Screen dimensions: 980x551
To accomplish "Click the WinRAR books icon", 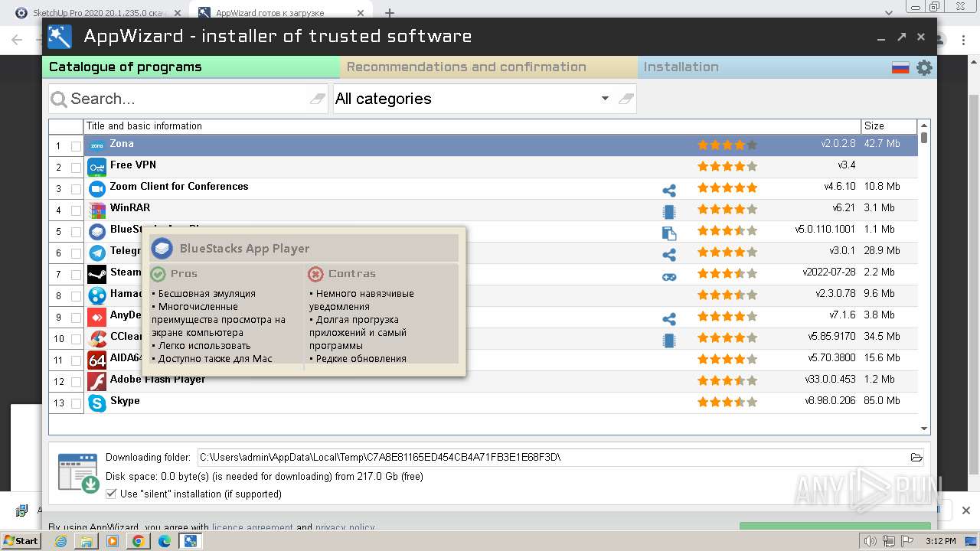I will pos(96,210).
